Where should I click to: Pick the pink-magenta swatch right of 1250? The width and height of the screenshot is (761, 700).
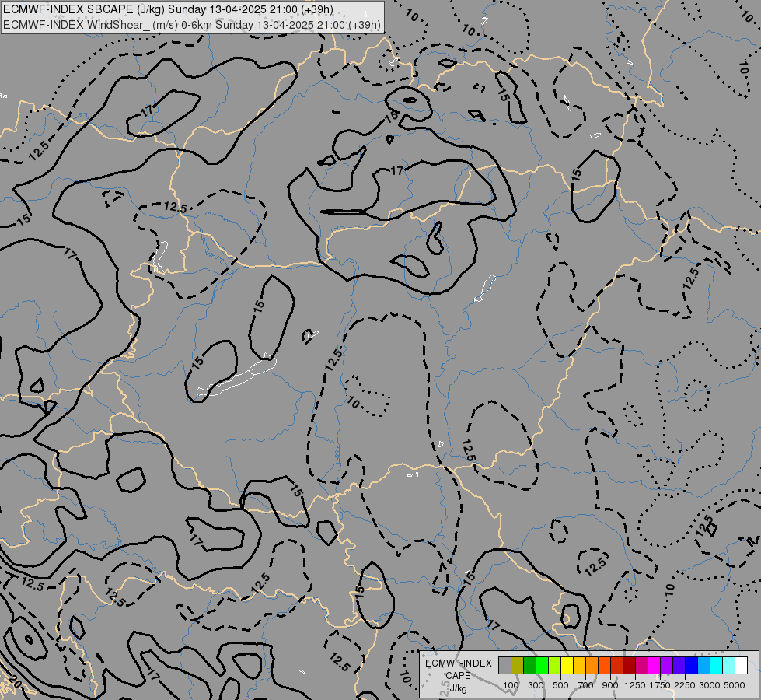[x=641, y=666]
